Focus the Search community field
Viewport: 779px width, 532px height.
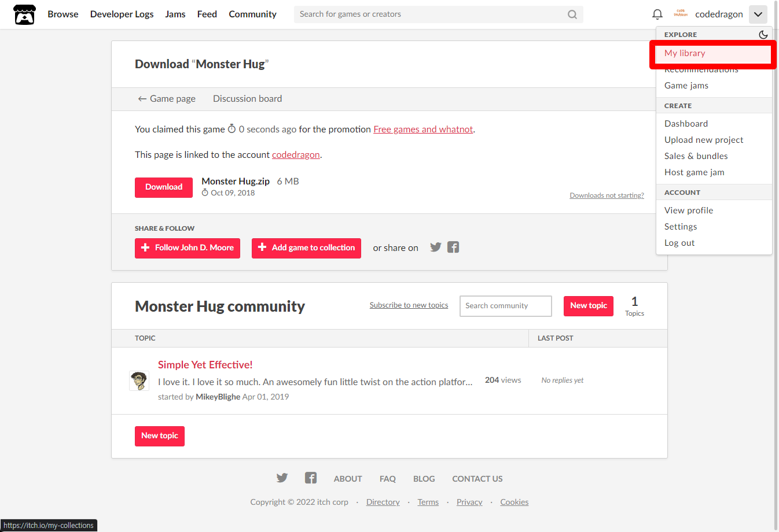tap(506, 306)
